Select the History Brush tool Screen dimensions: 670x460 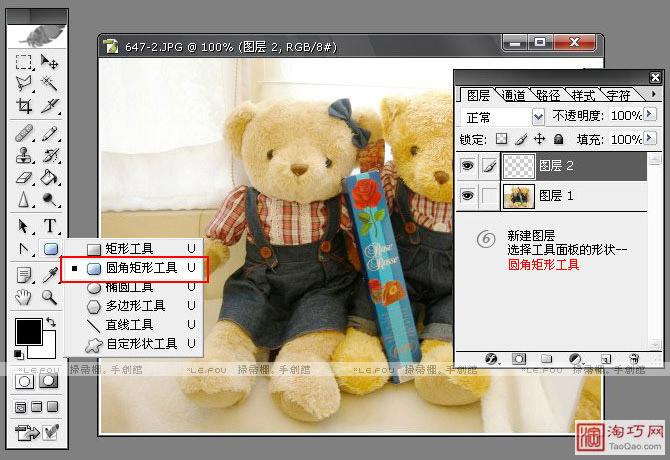tap(50, 155)
